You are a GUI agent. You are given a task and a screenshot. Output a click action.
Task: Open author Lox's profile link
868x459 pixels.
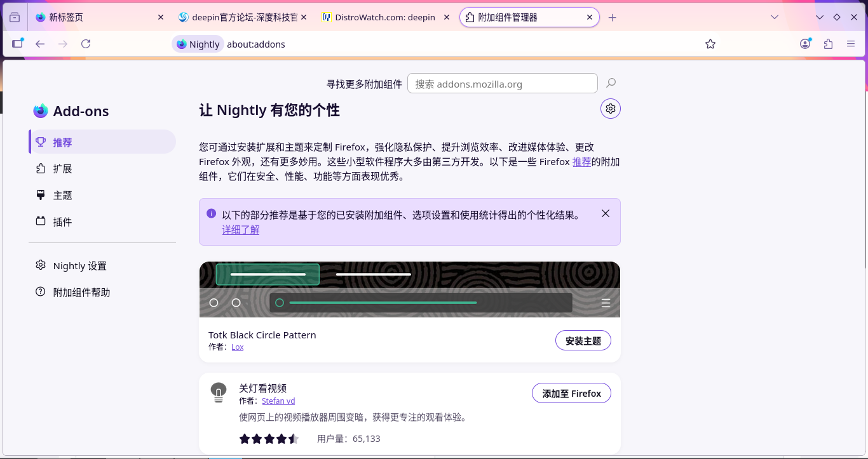tap(237, 347)
